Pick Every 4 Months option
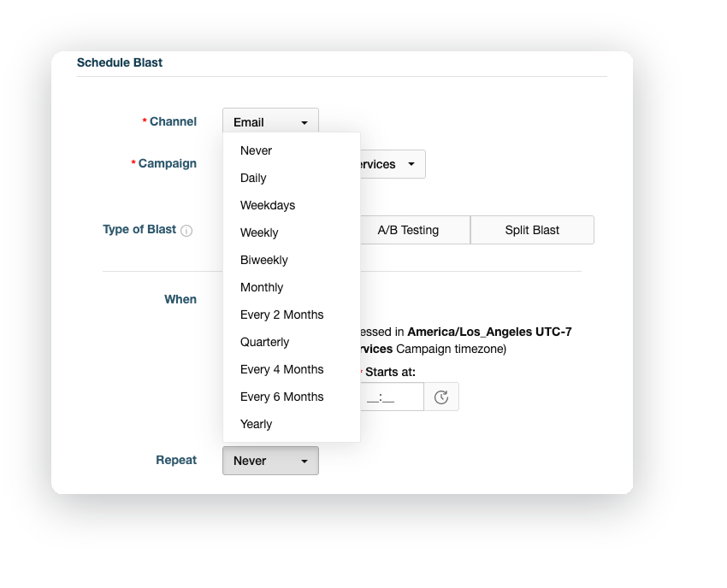 pyautogui.click(x=291, y=369)
